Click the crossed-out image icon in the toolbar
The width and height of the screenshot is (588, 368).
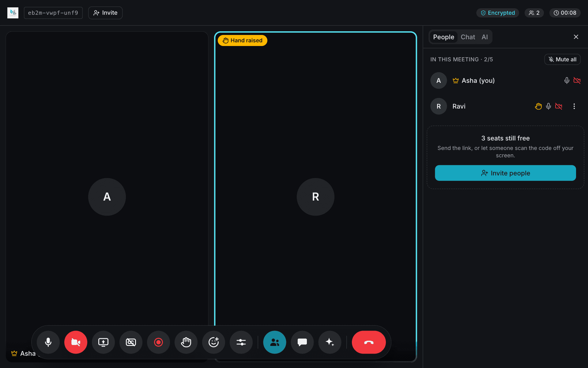(131, 342)
